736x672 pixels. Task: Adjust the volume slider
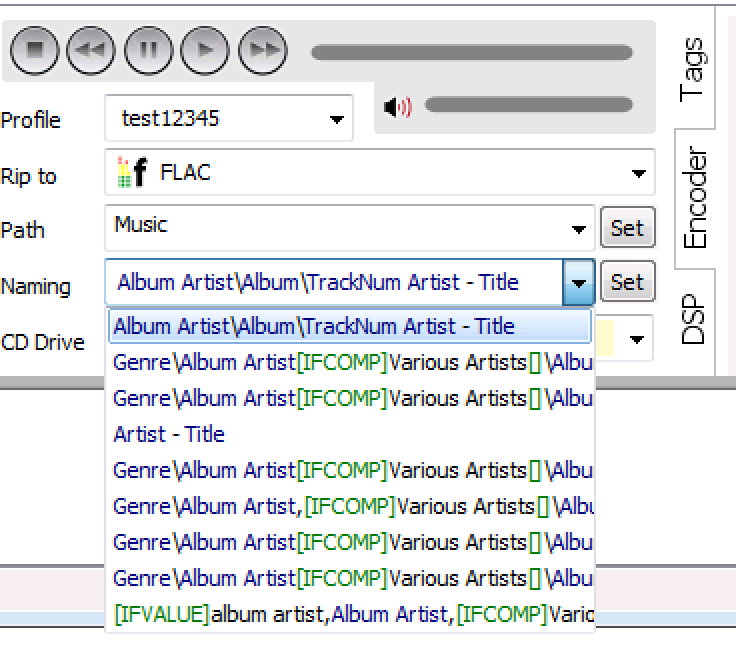[x=528, y=105]
